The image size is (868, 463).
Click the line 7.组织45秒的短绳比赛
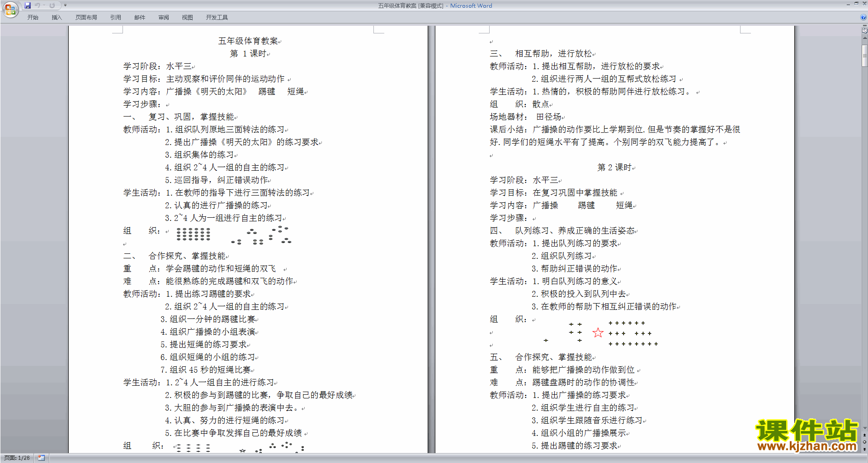click(x=206, y=370)
